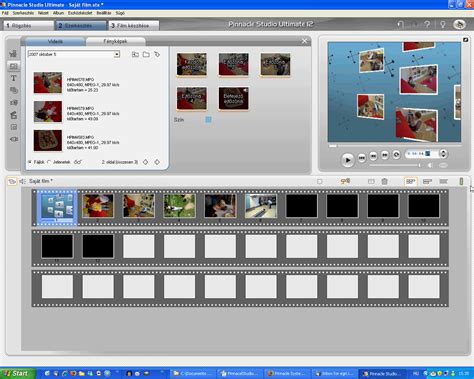Click the tag icon beside folder buttons

point(157,54)
